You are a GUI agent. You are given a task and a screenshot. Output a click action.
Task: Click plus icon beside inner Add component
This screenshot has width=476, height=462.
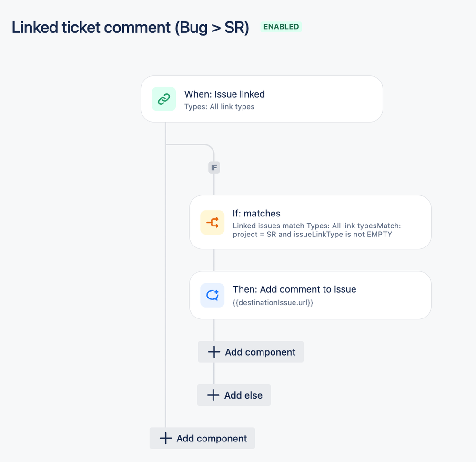214,352
